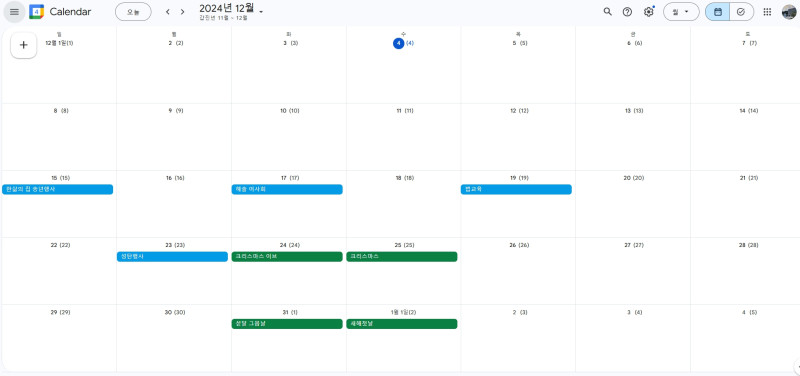
Task: Open the help question mark icon
Action: pyautogui.click(x=627, y=12)
